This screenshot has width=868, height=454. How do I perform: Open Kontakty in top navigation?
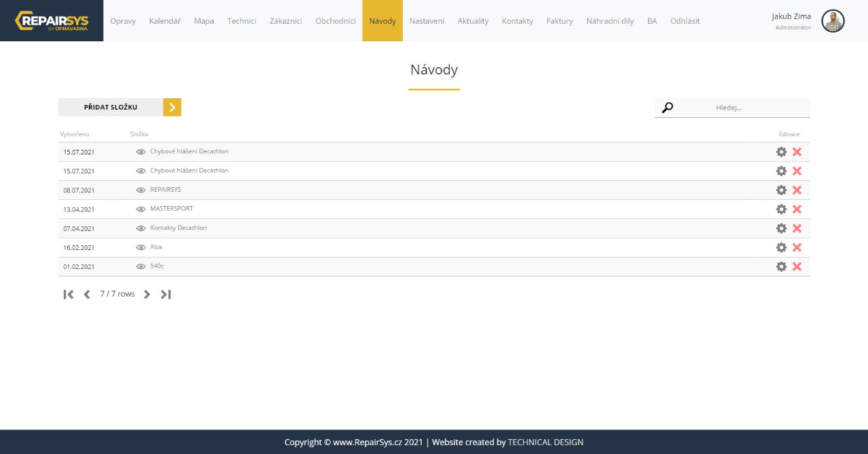click(517, 21)
